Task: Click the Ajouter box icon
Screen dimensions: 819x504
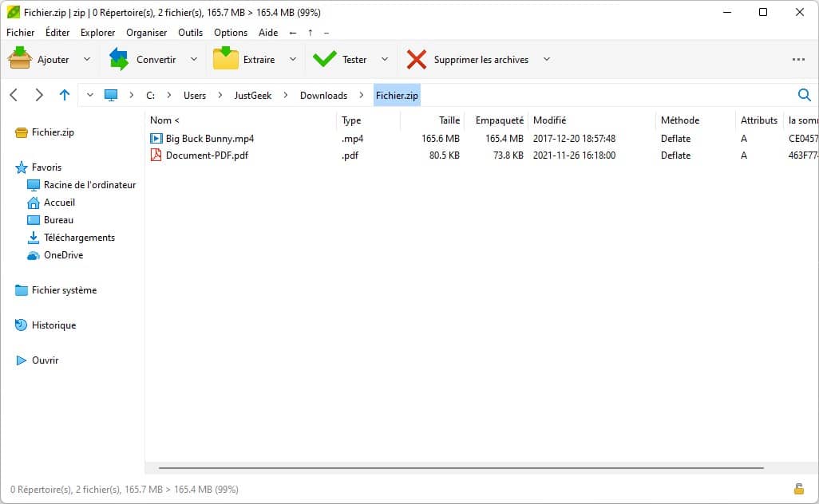Action: [x=20, y=58]
